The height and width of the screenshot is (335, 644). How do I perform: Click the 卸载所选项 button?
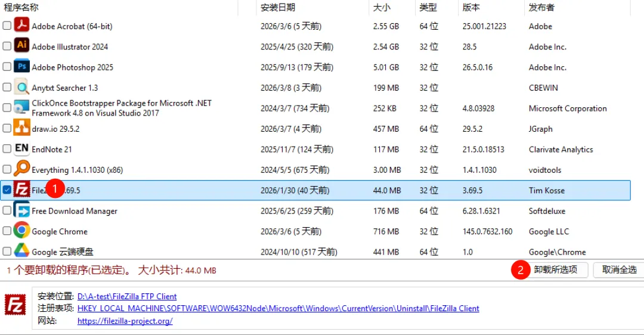[556, 269]
